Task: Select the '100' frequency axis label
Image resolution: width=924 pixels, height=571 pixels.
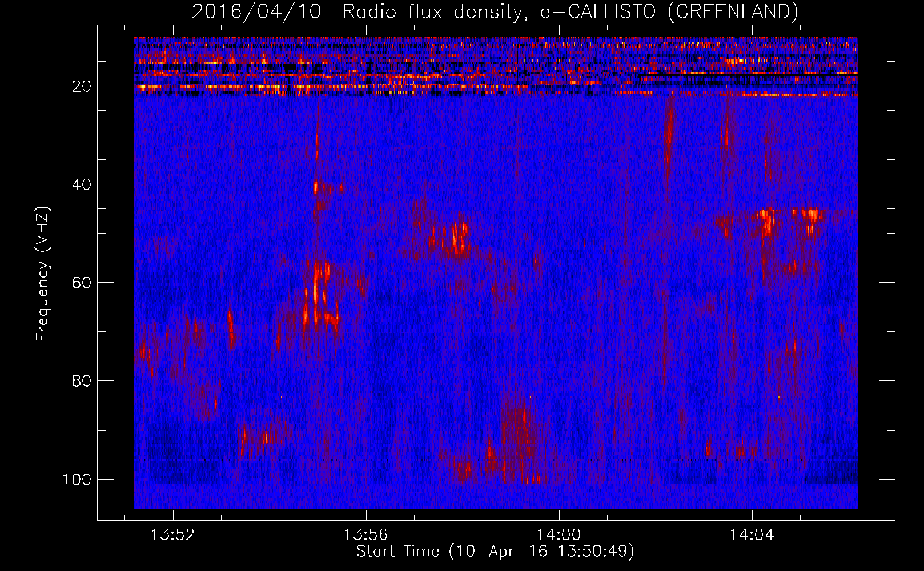Action: click(x=77, y=479)
